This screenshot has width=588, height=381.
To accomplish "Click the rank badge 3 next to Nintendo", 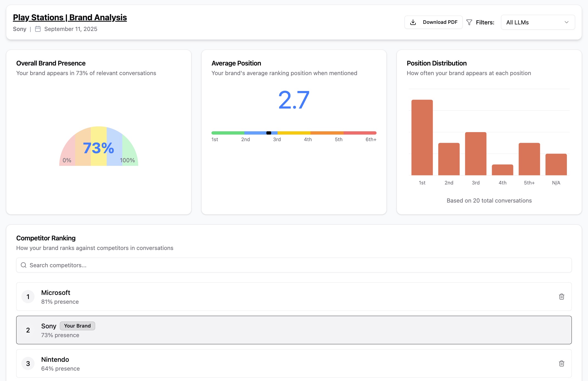I will [x=28, y=363].
